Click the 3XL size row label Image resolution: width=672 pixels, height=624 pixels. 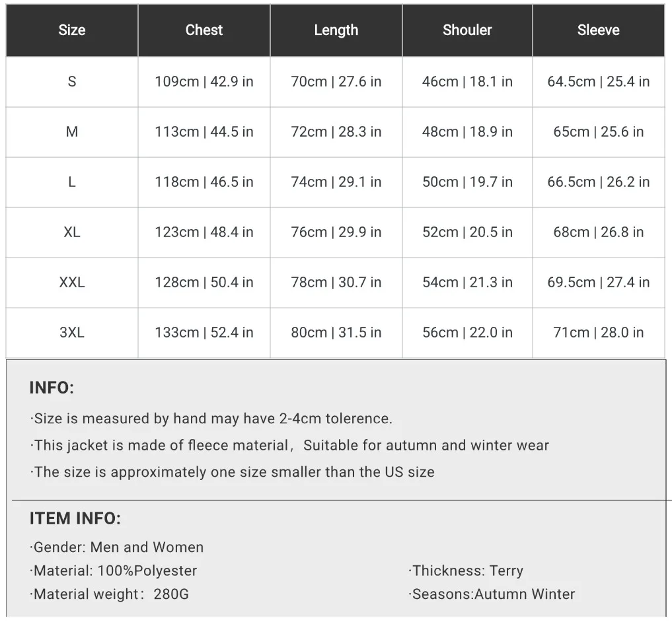tap(72, 333)
